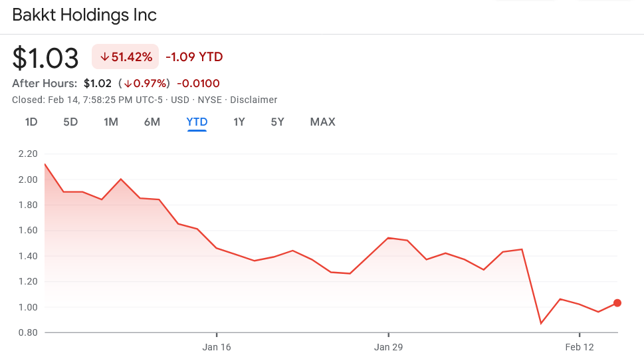The image size is (644, 357).
Task: Click the Feb 12 date axis label
Action: tap(580, 347)
